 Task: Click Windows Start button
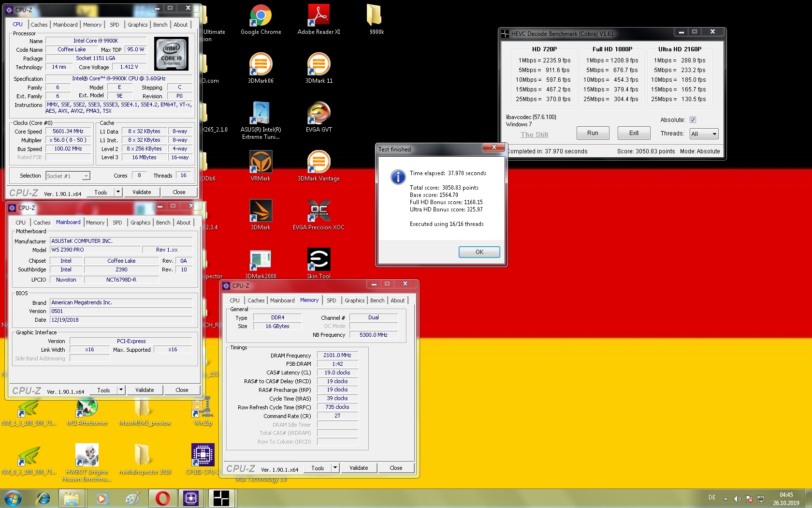[x=13, y=498]
